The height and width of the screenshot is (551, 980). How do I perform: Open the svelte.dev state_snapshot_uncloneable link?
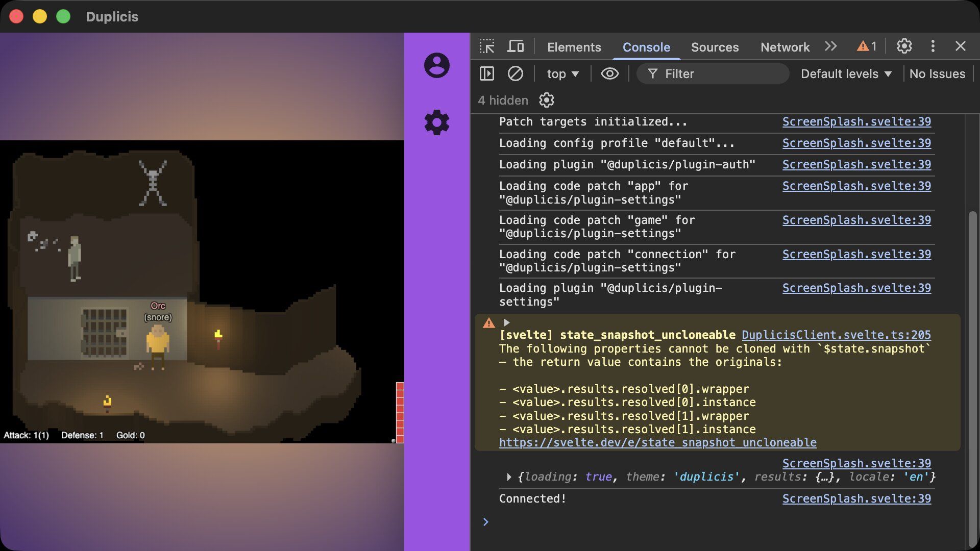658,443
